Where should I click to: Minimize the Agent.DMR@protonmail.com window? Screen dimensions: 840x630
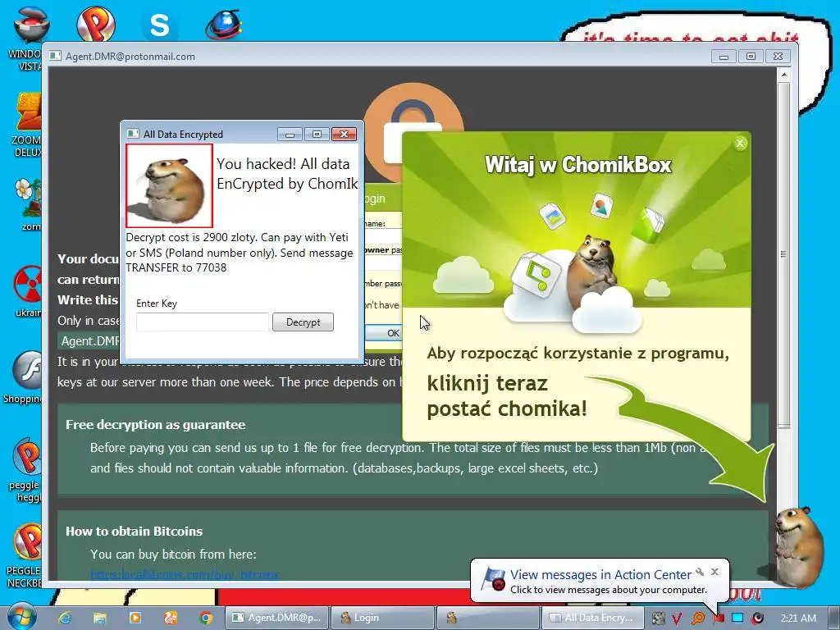(x=724, y=57)
